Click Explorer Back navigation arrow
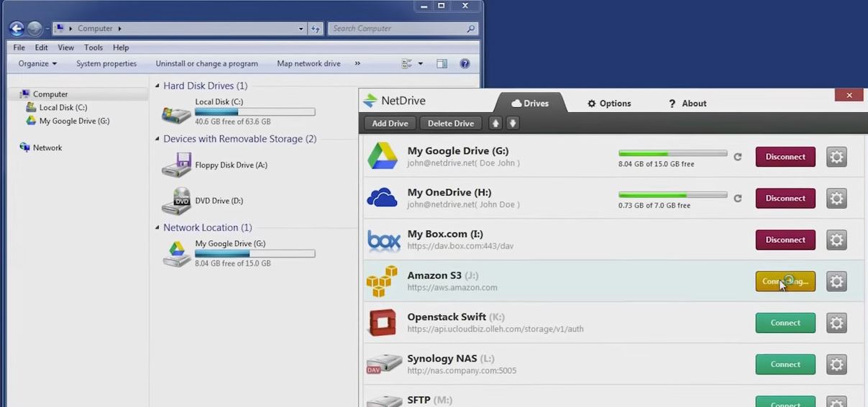This screenshot has height=407, width=868. pyautogui.click(x=17, y=29)
